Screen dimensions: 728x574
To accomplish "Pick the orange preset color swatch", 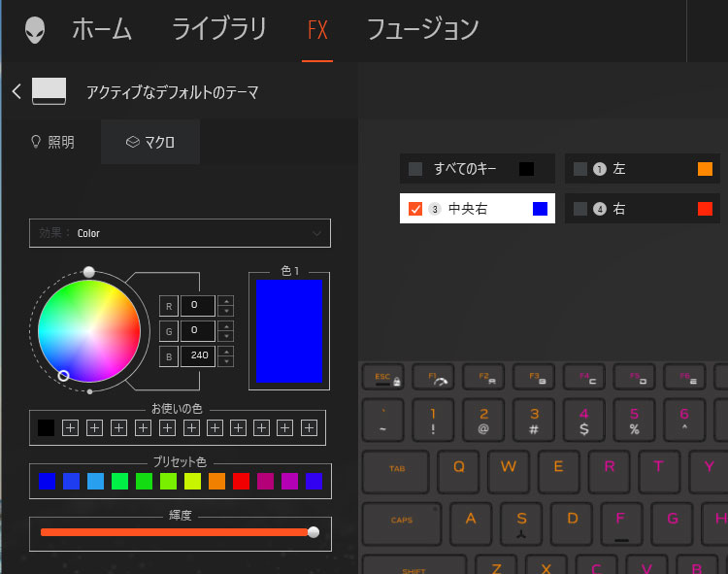I will (216, 481).
